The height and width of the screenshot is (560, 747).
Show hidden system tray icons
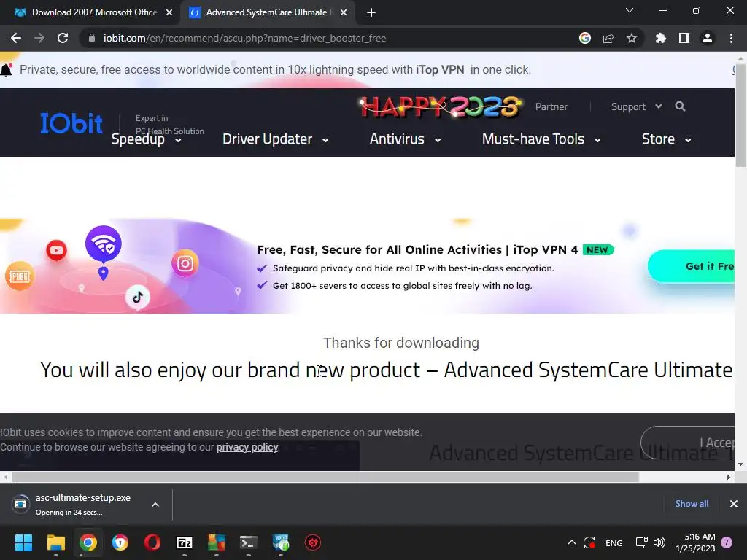(572, 542)
